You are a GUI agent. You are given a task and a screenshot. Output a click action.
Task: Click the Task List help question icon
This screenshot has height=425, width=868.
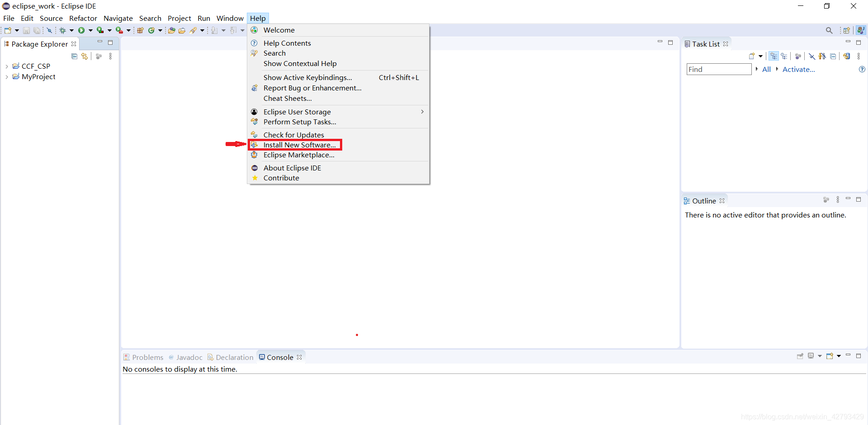862,69
